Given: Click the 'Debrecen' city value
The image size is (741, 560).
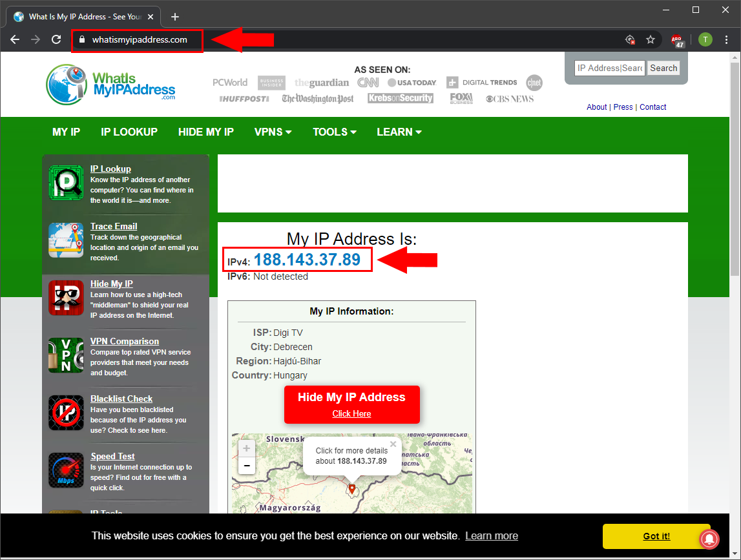Looking at the screenshot, I should point(293,347).
